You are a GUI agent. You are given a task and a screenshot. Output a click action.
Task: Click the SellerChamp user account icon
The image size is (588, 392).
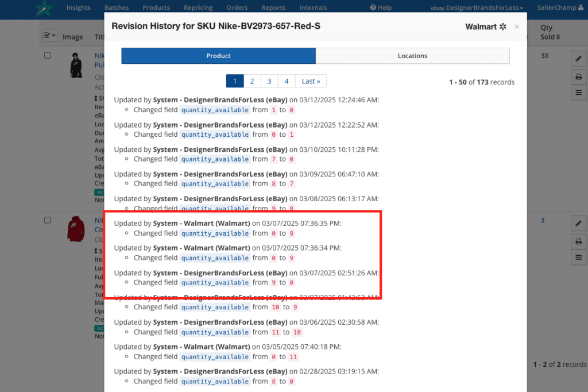coord(581,7)
